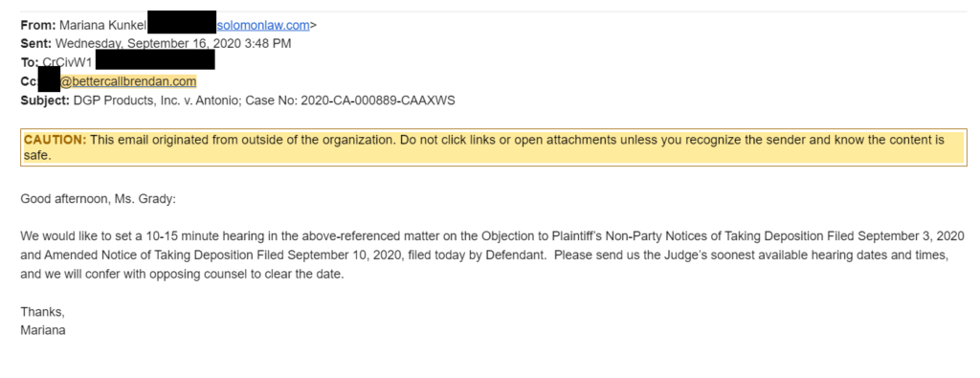Click the redacted box in the From line

[x=181, y=22]
